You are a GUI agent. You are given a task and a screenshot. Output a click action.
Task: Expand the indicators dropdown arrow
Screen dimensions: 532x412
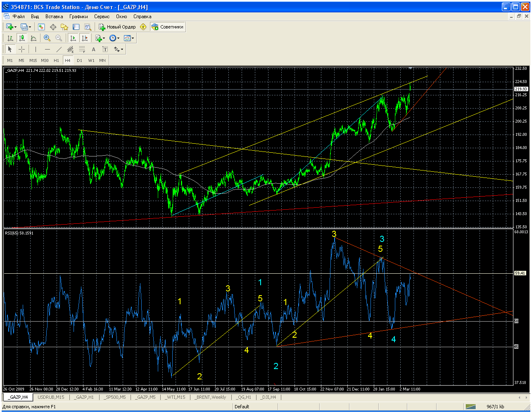tap(104, 38)
